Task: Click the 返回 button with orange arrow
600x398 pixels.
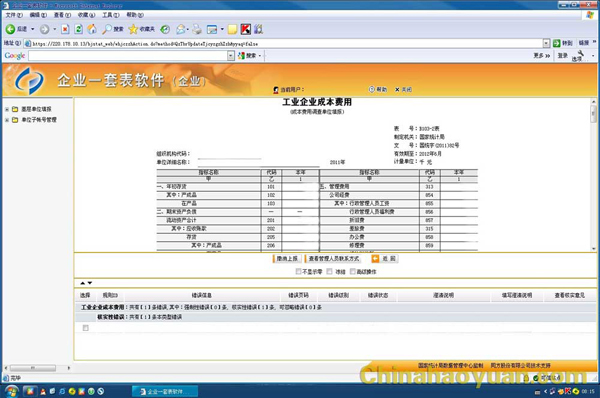Action: (385, 259)
